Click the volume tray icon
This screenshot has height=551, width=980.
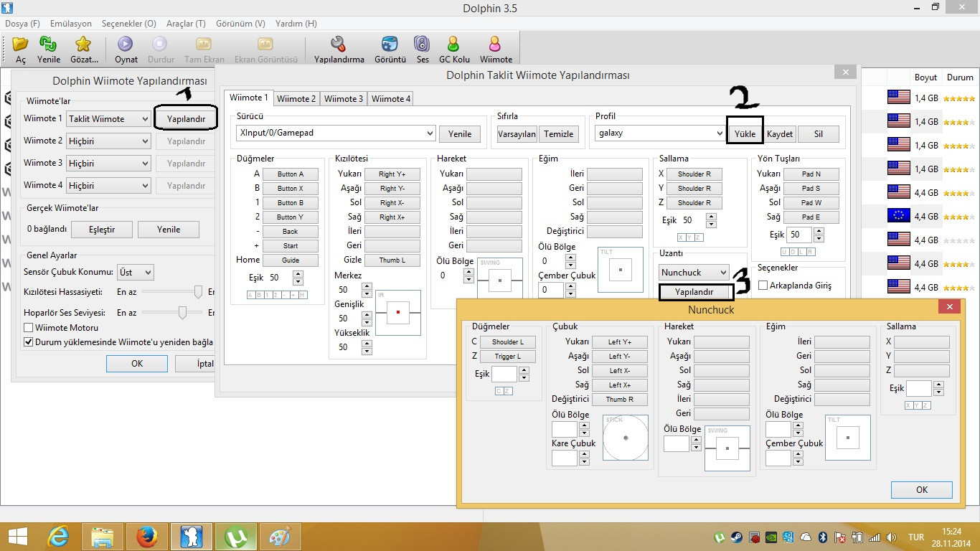[x=890, y=537]
